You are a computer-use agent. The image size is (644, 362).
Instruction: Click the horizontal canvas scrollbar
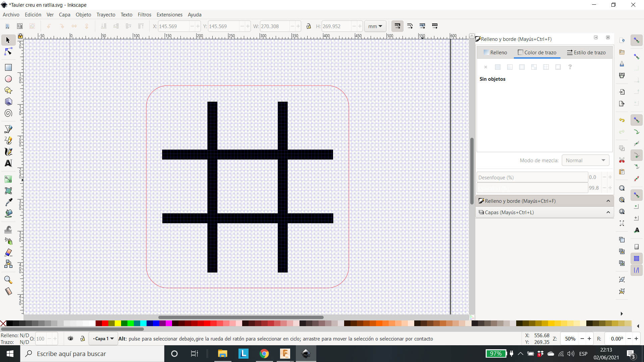point(241,317)
